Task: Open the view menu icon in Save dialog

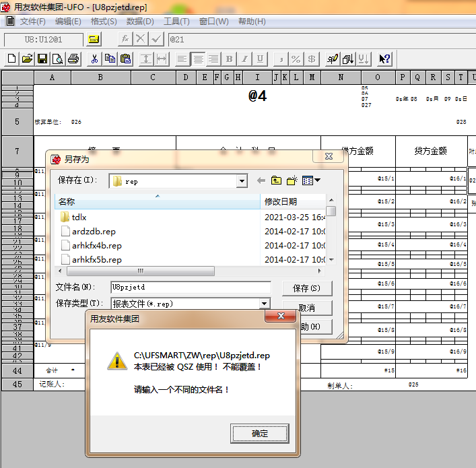Action: tap(311, 180)
